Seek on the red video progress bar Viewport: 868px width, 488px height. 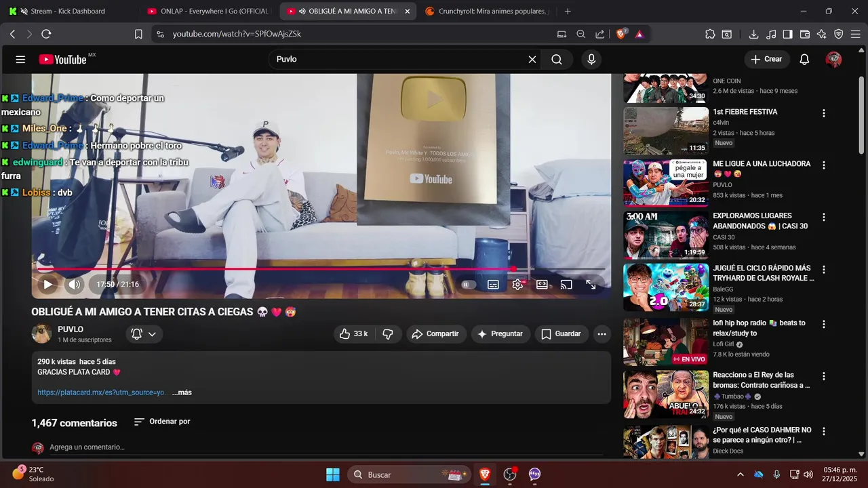pos(321,269)
